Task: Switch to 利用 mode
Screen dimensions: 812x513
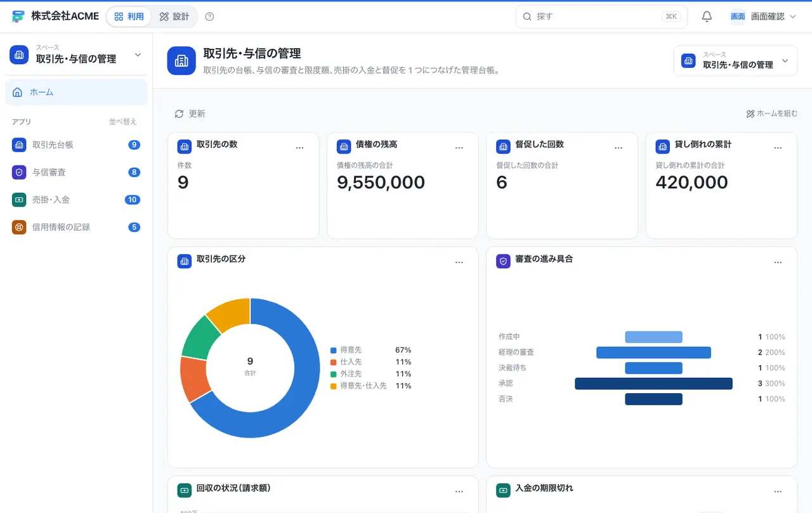Action: pos(129,16)
